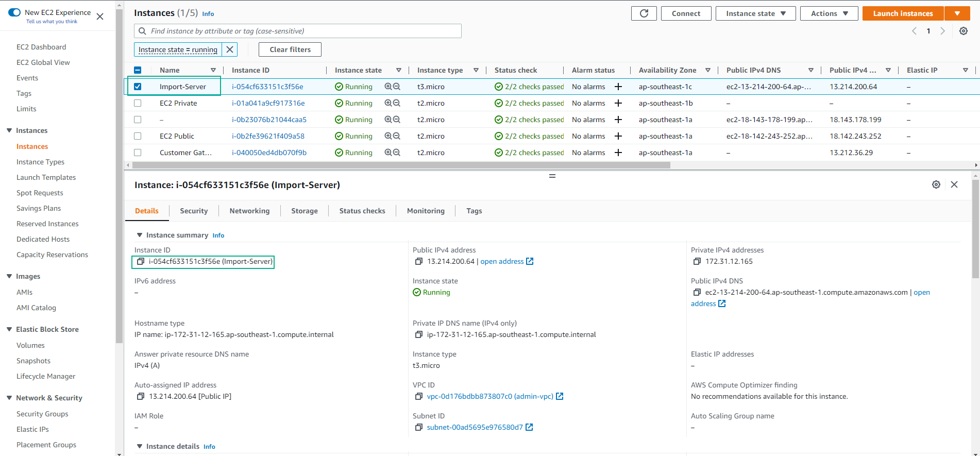Sort by the Name column arrow
Image resolution: width=980 pixels, height=456 pixels.
[213, 70]
